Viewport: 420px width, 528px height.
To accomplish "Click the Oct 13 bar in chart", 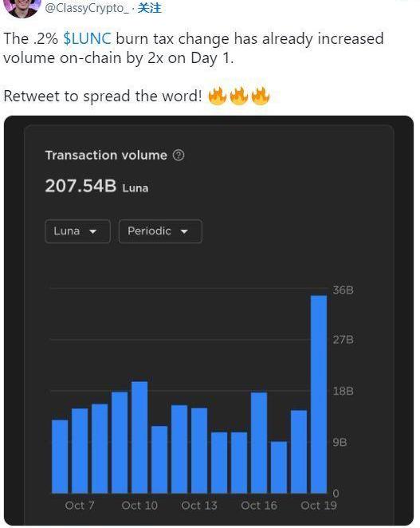I will click(199, 451).
